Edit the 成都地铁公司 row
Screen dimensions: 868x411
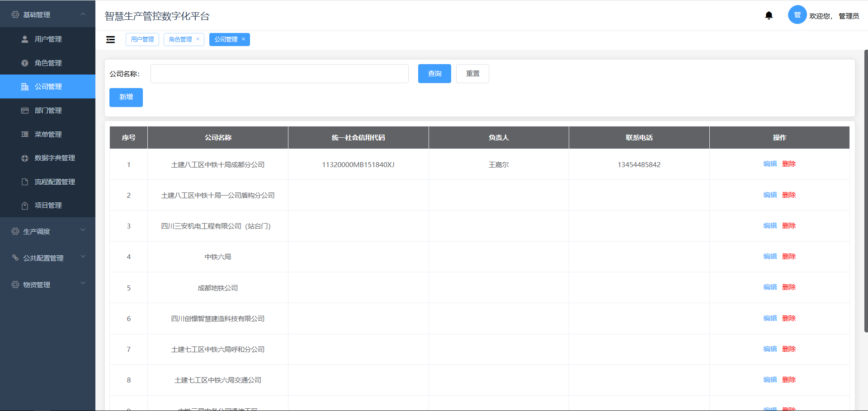770,287
